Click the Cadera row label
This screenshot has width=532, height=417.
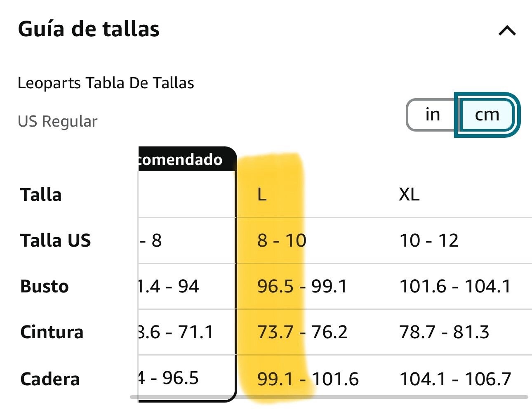click(50, 379)
